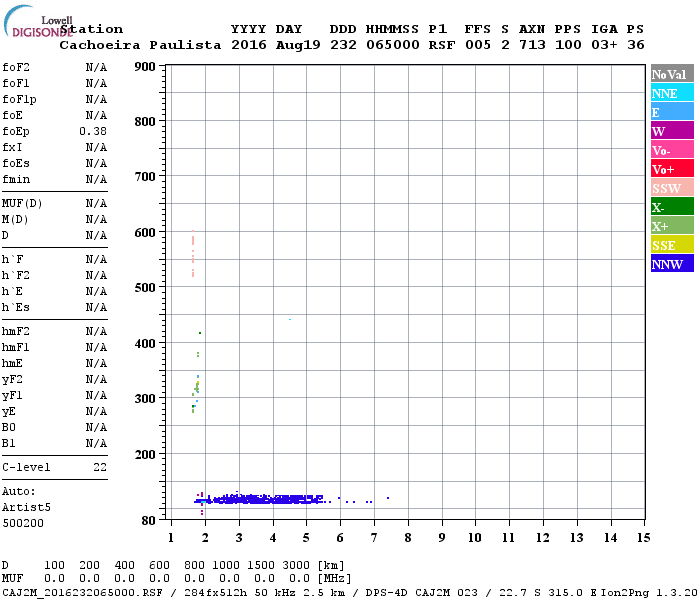Viewport: 700px width, 600px height.
Task: Click the yF2 parameter label
Action: [x=12, y=380]
